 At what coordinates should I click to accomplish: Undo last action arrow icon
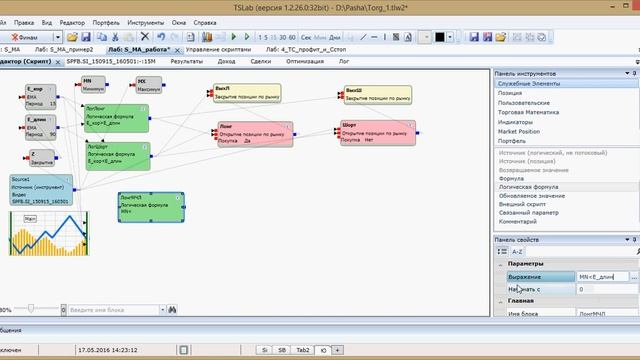(161, 37)
